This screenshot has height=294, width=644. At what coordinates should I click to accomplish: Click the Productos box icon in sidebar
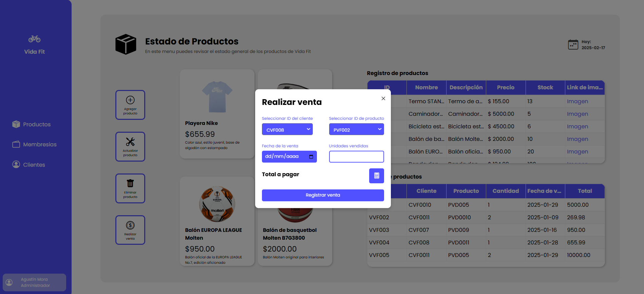16,124
